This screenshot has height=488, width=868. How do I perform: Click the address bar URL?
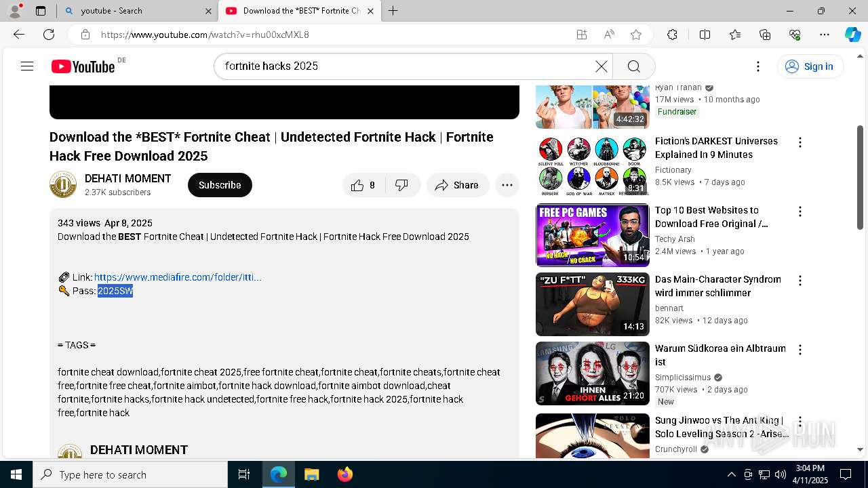click(x=205, y=35)
